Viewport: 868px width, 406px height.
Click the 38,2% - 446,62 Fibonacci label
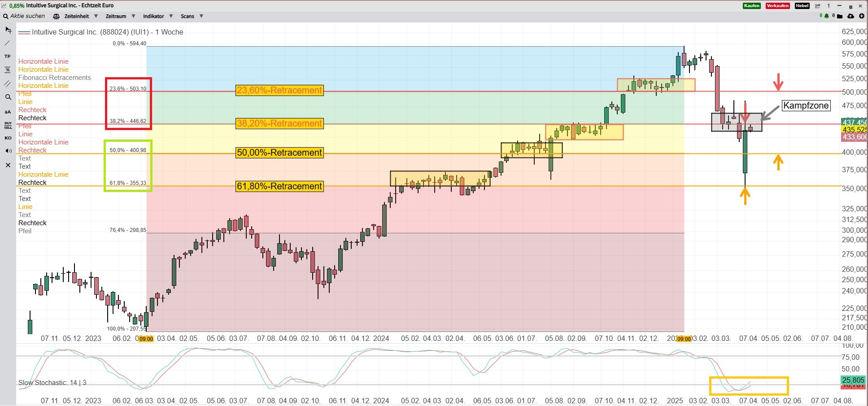[128, 121]
